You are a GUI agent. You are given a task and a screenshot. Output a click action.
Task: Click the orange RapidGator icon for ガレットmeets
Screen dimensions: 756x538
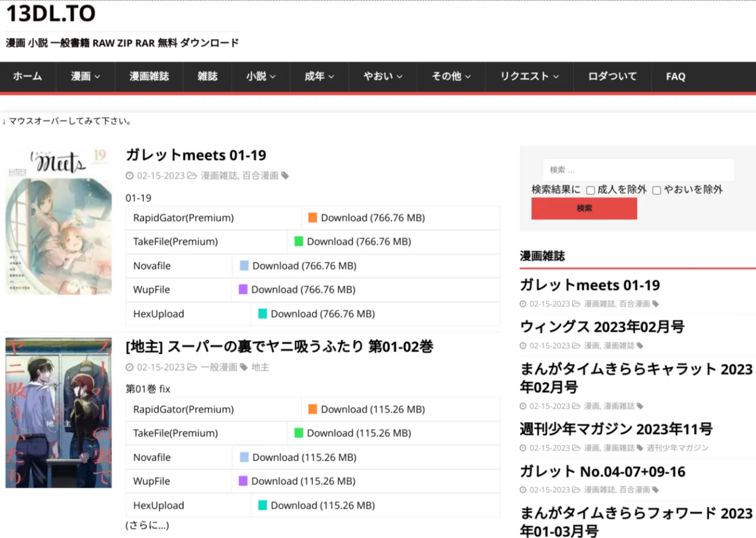coord(313,218)
